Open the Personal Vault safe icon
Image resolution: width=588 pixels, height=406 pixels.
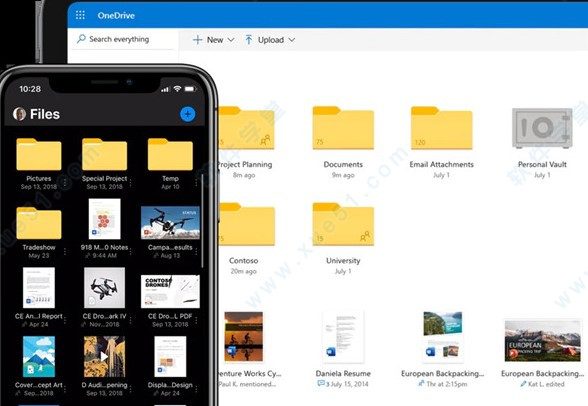542,128
